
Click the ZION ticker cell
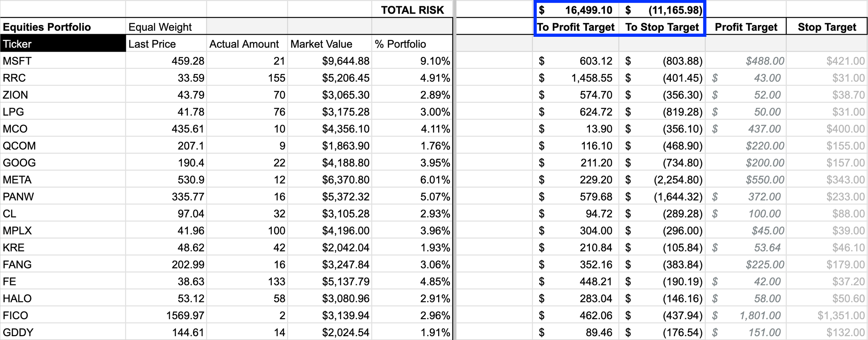(x=63, y=95)
